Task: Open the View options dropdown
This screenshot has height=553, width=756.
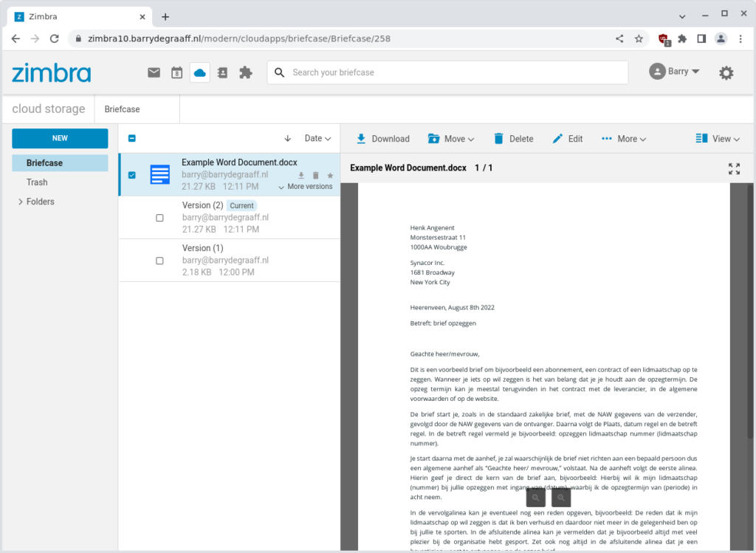Action: [x=718, y=138]
